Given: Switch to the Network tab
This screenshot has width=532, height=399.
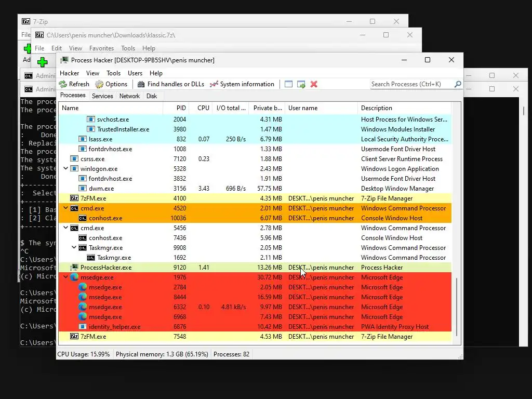Looking at the screenshot, I should [129, 96].
